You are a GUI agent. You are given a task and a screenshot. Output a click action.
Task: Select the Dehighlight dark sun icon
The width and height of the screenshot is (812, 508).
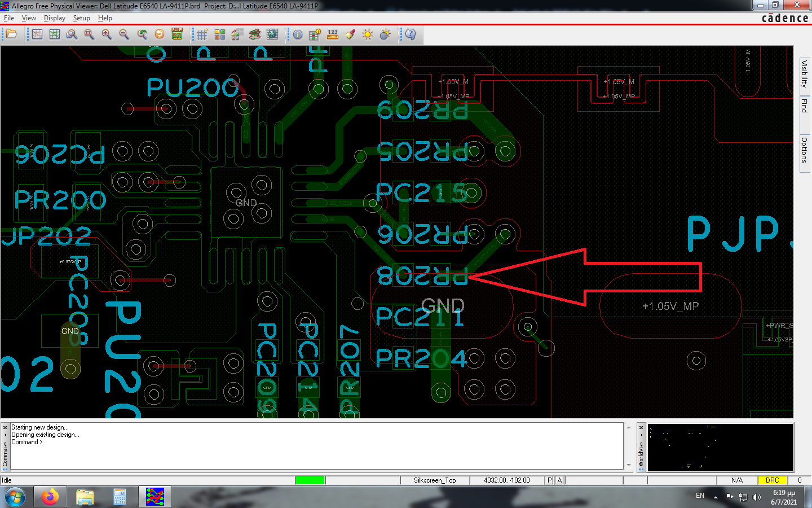(x=385, y=34)
